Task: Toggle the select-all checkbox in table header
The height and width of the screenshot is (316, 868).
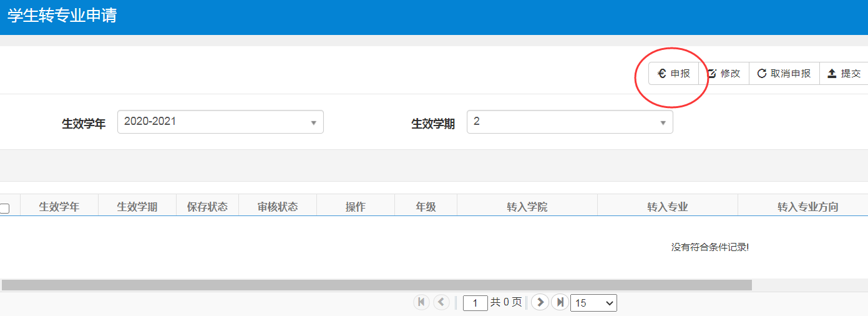Action: [x=5, y=209]
